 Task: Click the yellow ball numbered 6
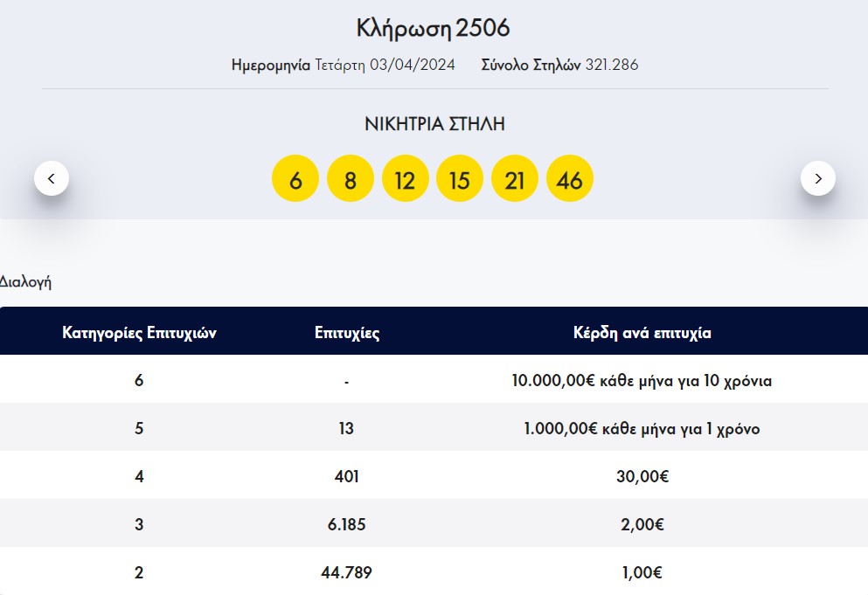[295, 179]
